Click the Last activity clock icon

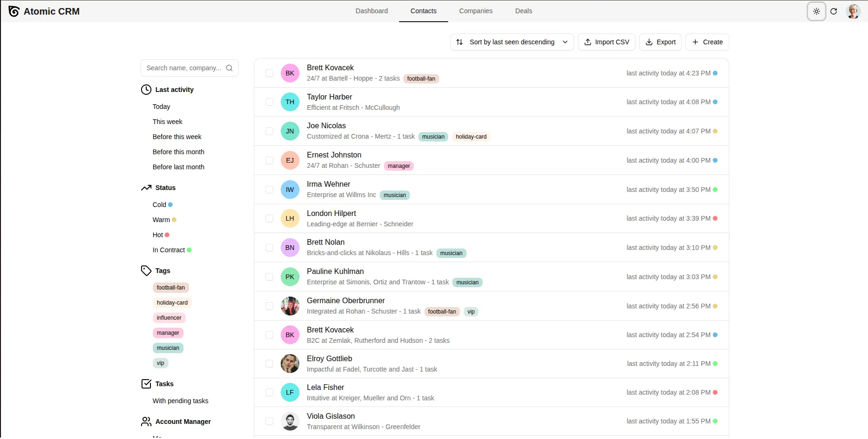tap(146, 90)
